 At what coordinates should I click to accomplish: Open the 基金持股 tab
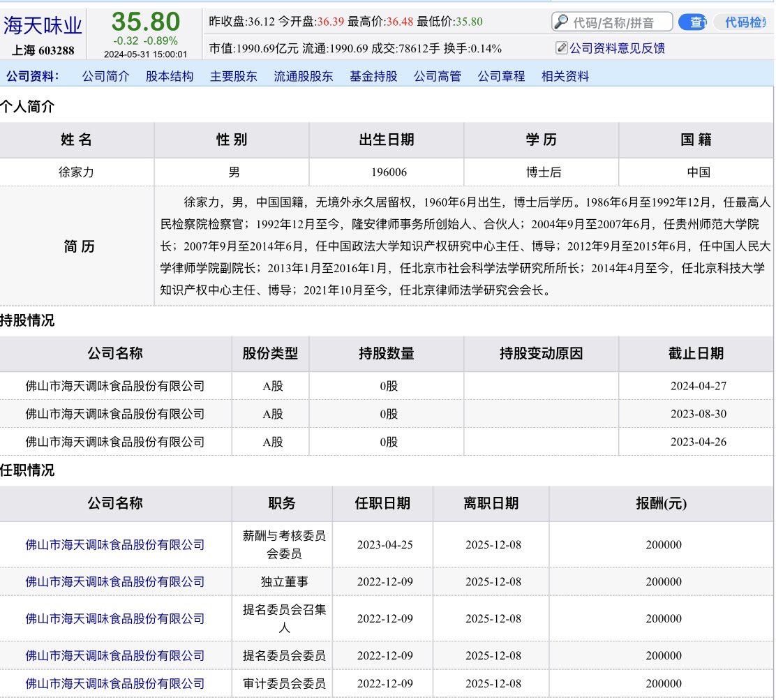(373, 76)
